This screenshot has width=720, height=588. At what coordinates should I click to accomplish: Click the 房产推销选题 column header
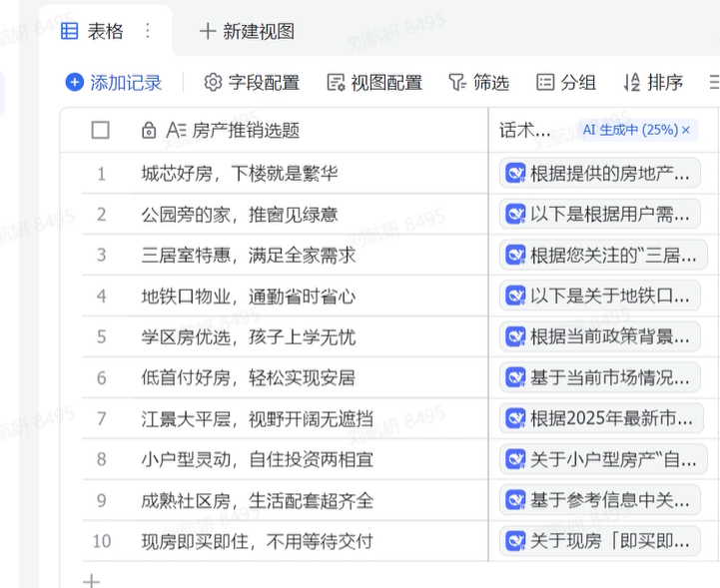tap(246, 131)
